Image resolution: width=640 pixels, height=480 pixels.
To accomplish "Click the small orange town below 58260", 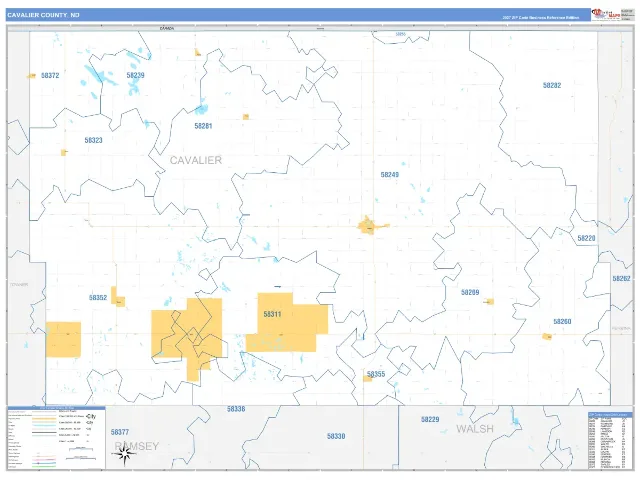I will pyautogui.click(x=547, y=337).
